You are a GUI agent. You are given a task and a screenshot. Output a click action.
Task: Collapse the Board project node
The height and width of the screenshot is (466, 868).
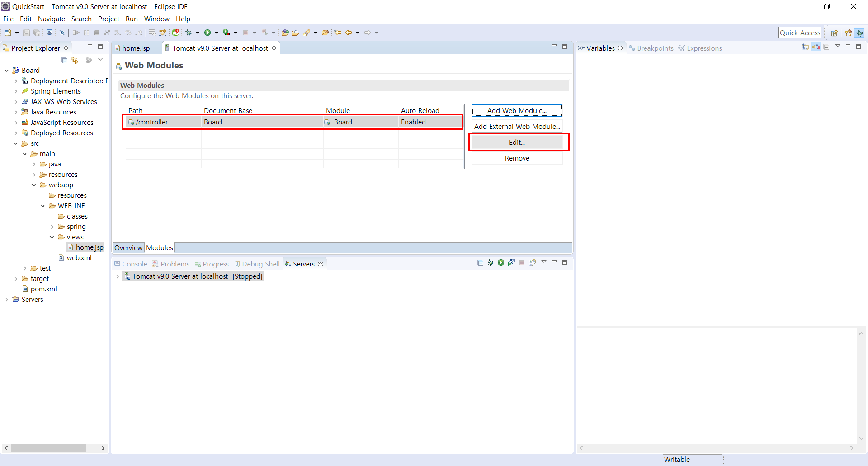(7, 71)
